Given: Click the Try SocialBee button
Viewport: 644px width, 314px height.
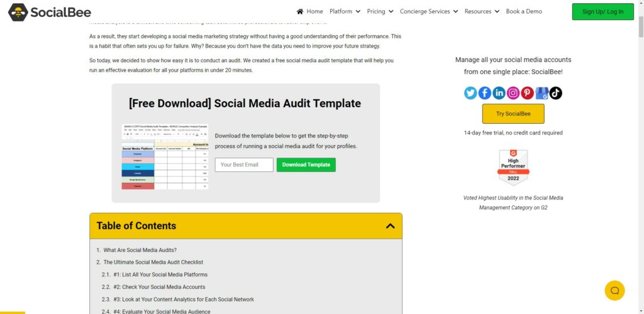Looking at the screenshot, I should click(x=513, y=114).
